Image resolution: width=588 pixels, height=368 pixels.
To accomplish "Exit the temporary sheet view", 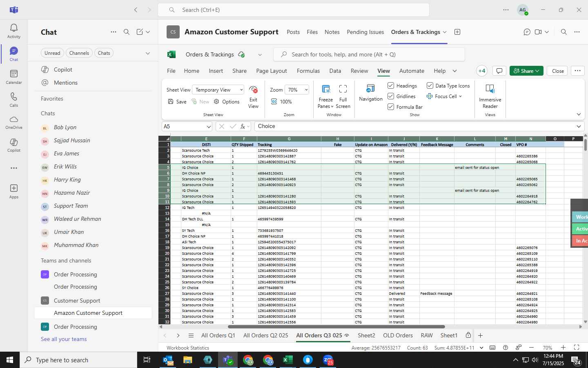I will (x=253, y=97).
